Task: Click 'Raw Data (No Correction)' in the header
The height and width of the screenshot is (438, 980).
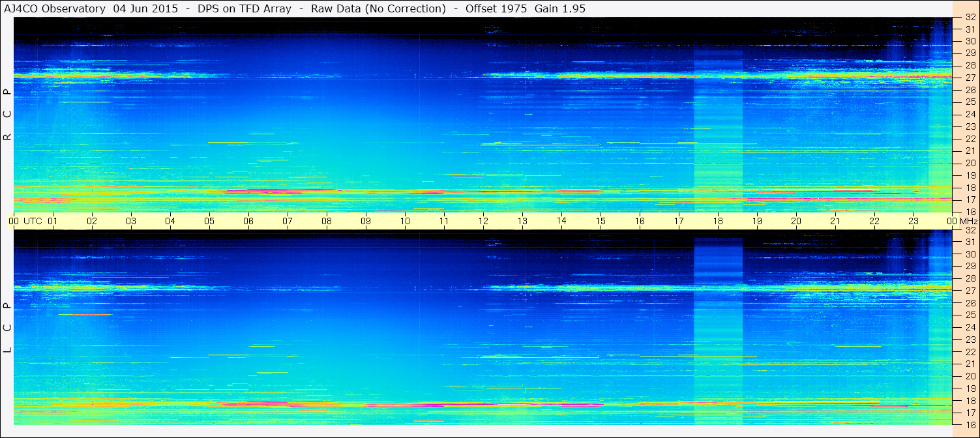Action: point(379,9)
